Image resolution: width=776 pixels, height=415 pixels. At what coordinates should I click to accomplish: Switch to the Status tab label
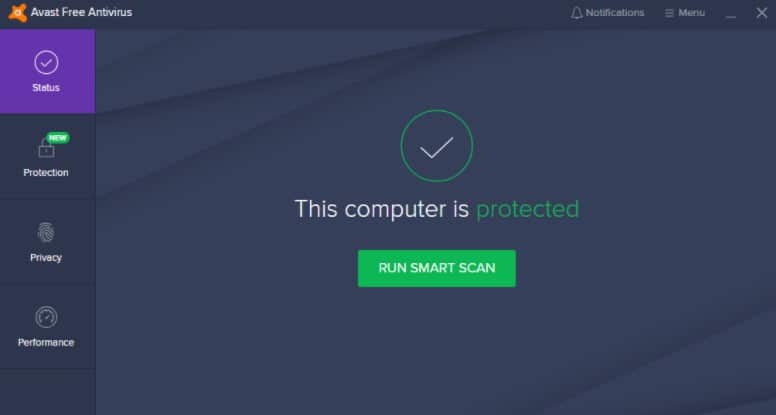point(46,88)
